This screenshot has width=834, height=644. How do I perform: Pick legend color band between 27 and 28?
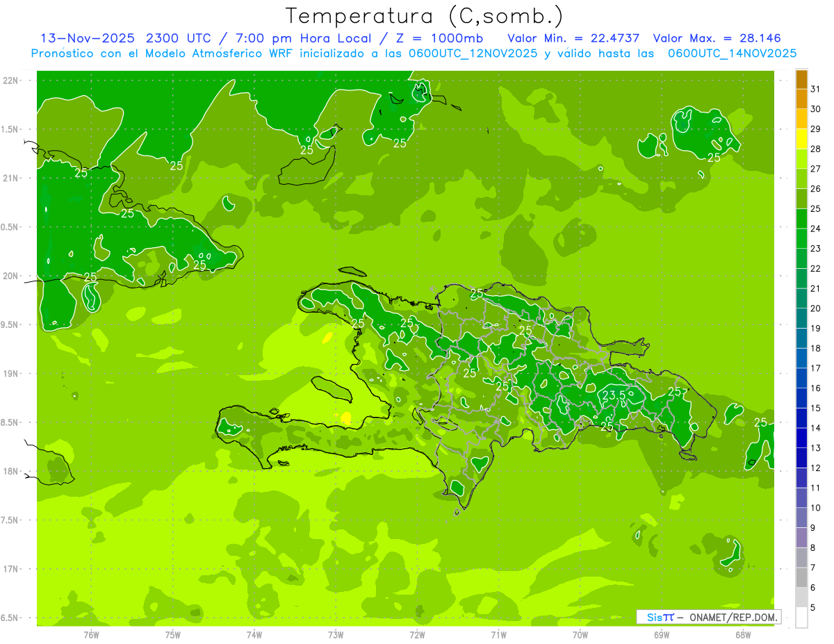click(801, 159)
